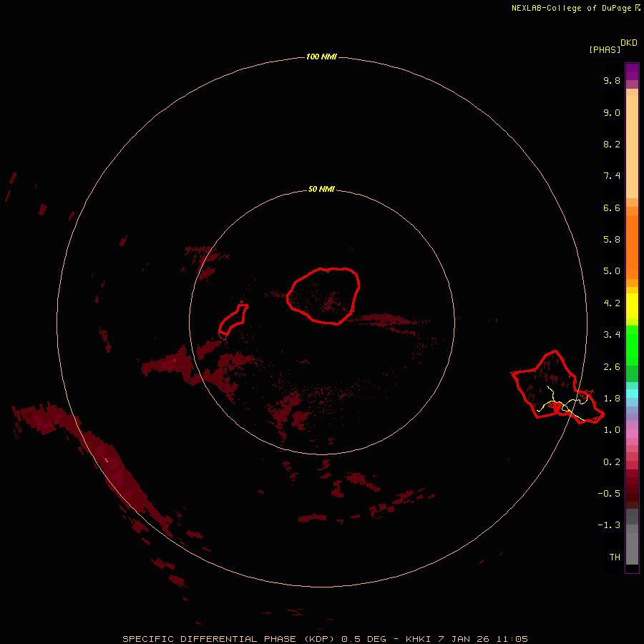Click the TH legend label
This screenshot has height=644, width=644.
pos(615,557)
